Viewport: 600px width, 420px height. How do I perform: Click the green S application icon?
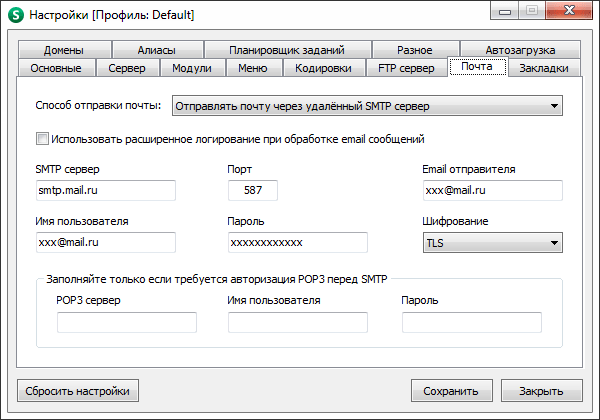click(x=15, y=15)
